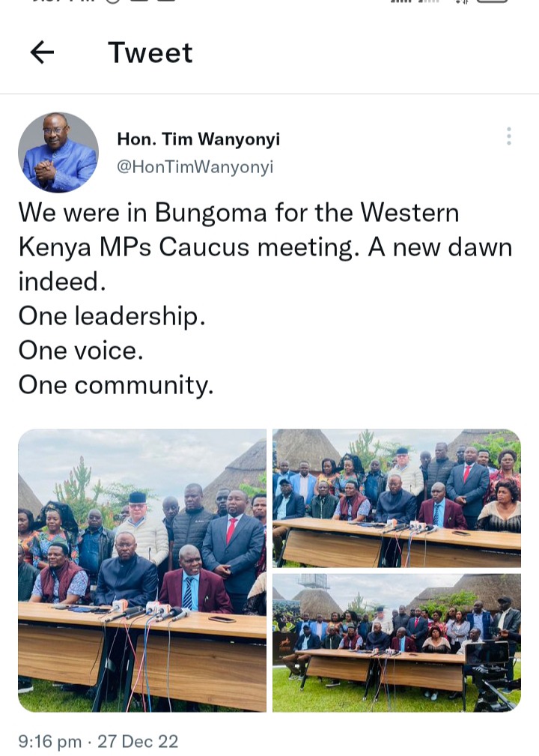The height and width of the screenshot is (756, 539).
Task: Click the Hon. Tim Wanyonyi display name
Action: [198, 139]
